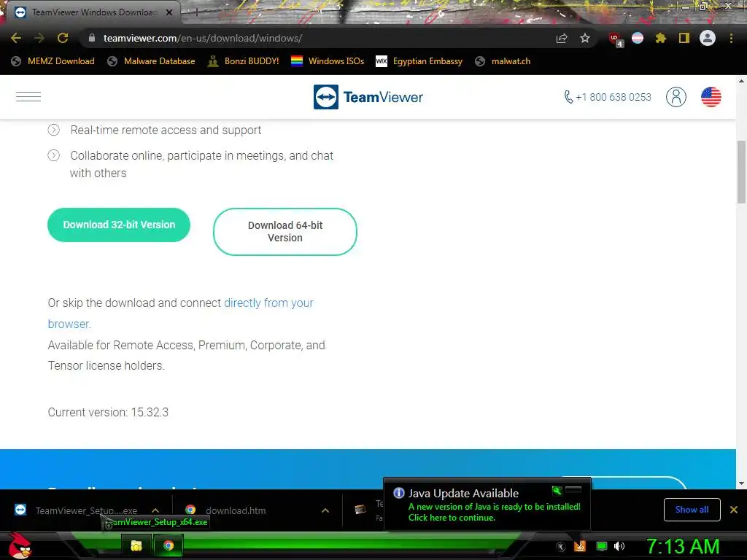Click the scrollbar up arrow
The width and height of the screenshot is (747, 560).
pyautogui.click(x=741, y=81)
